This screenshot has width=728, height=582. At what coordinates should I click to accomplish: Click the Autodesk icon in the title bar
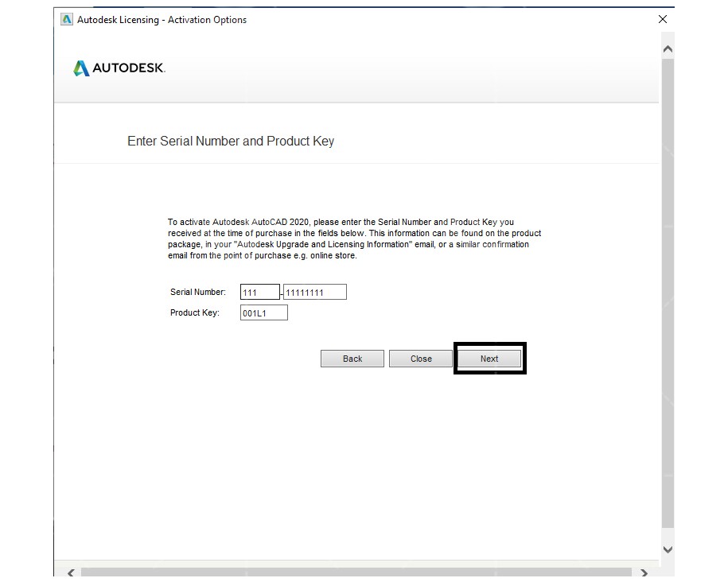(67, 20)
